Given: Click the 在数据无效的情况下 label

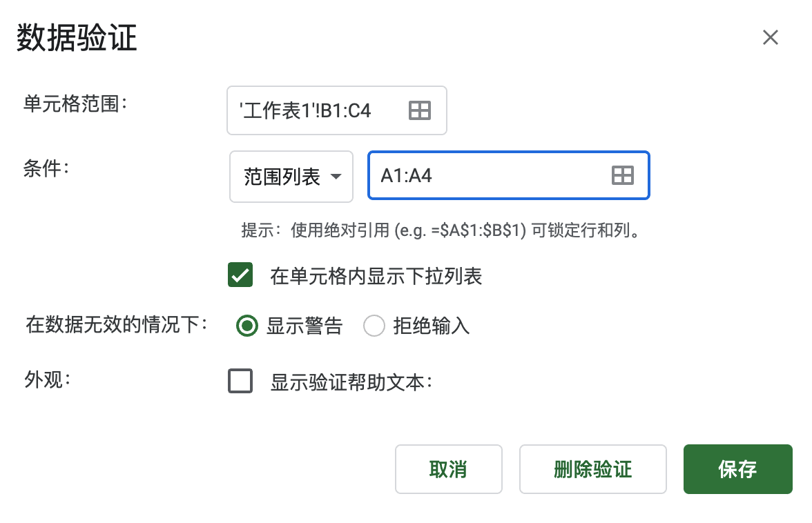Looking at the screenshot, I should (117, 325).
